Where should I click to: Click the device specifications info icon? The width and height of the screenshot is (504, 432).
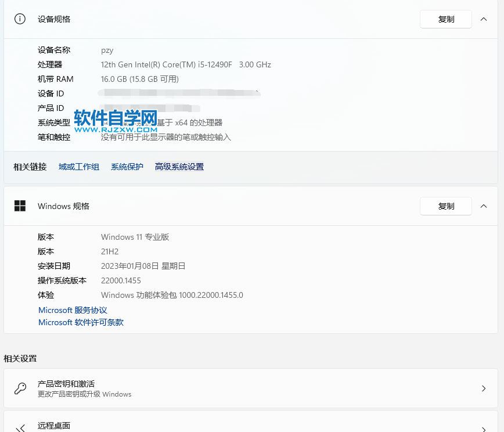[20, 19]
